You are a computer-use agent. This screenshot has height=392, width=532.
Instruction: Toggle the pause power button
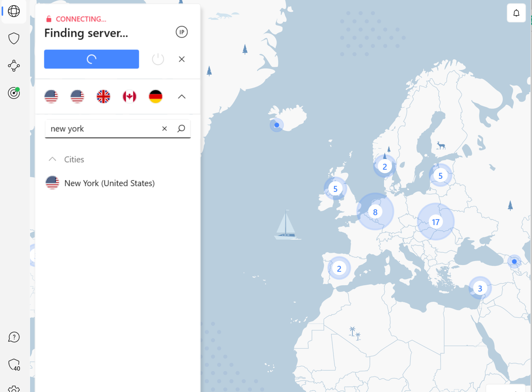[158, 59]
